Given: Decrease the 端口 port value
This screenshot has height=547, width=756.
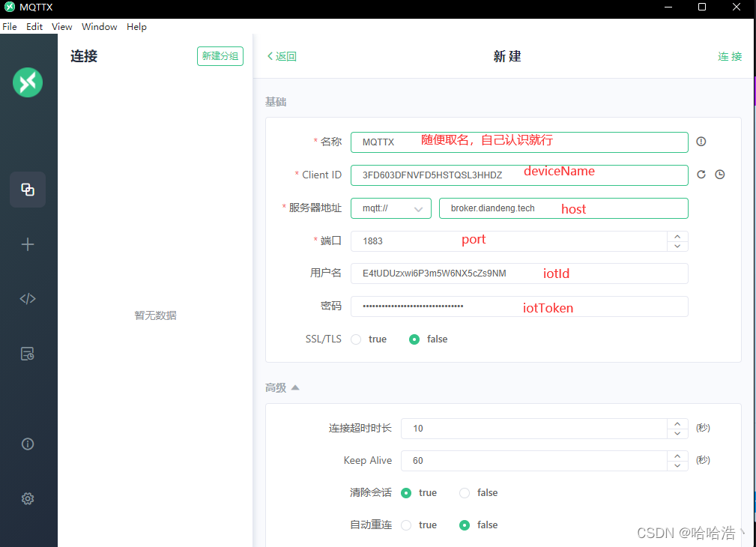Looking at the screenshot, I should [x=677, y=246].
